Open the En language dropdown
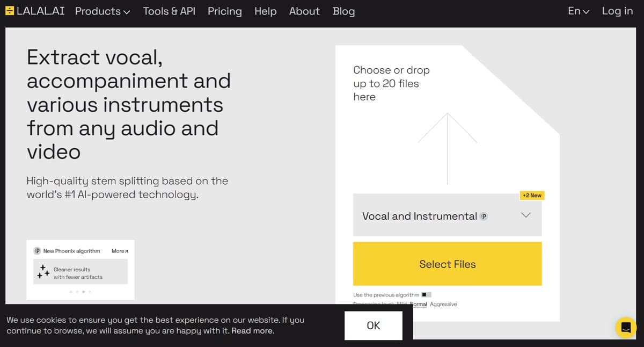644x347 pixels. coord(579,11)
